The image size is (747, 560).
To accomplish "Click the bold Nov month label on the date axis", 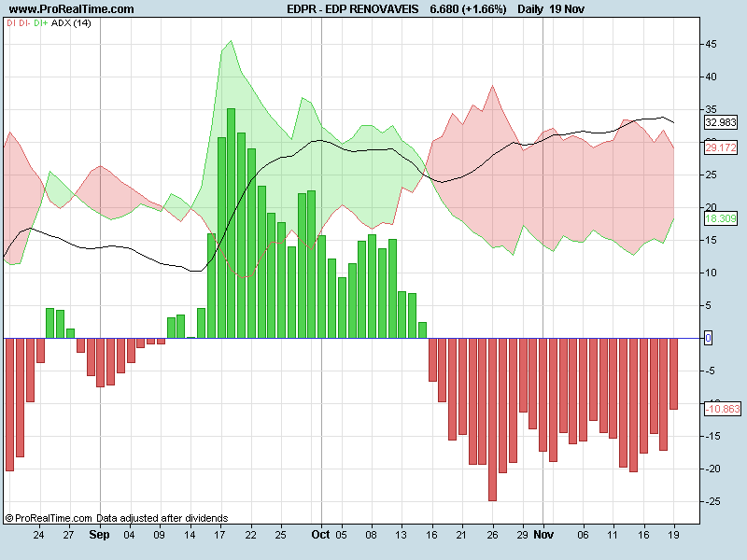I will click(x=543, y=535).
